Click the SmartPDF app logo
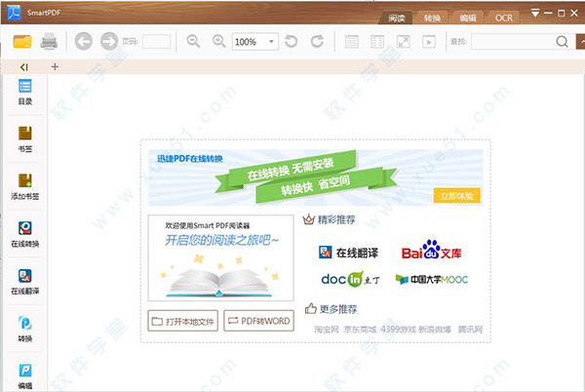 point(14,13)
